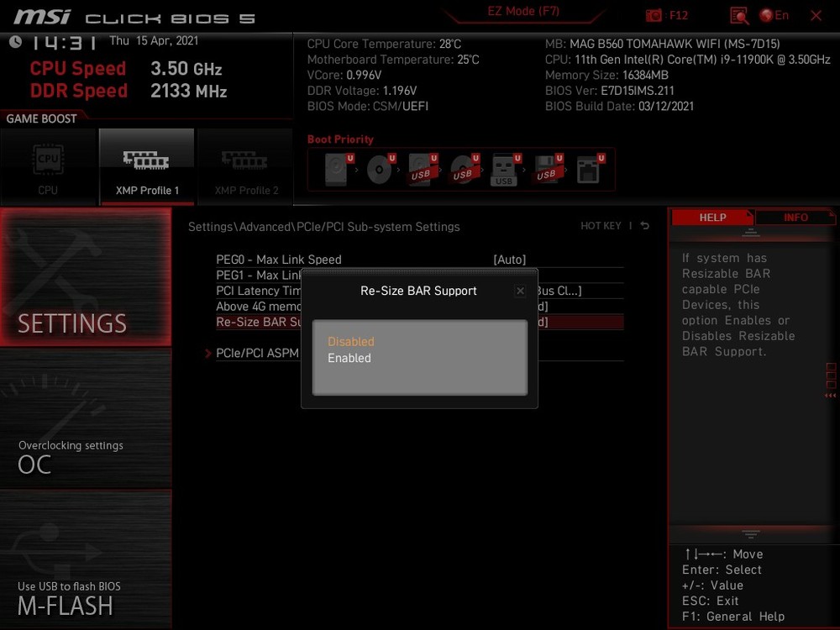Click the HOT KEY label
This screenshot has width=840, height=630.
pyautogui.click(x=601, y=226)
